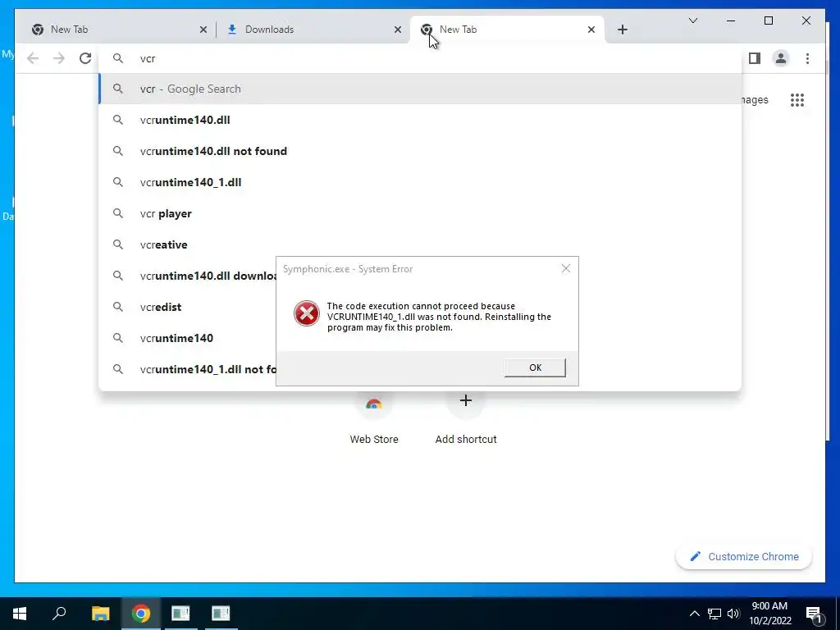Open the Google apps grid
This screenshot has height=630, width=840.
click(797, 99)
